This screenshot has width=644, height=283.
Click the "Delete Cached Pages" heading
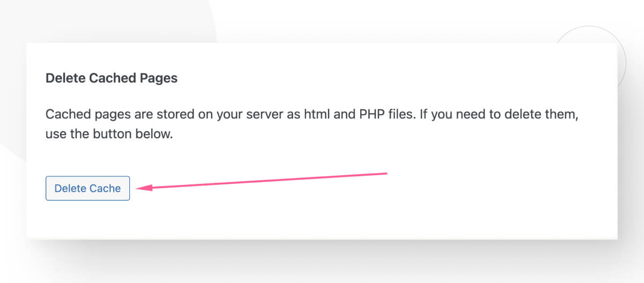tap(112, 78)
